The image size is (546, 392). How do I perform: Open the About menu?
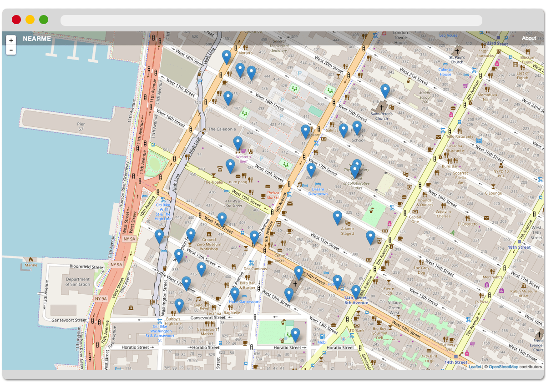pyautogui.click(x=529, y=38)
